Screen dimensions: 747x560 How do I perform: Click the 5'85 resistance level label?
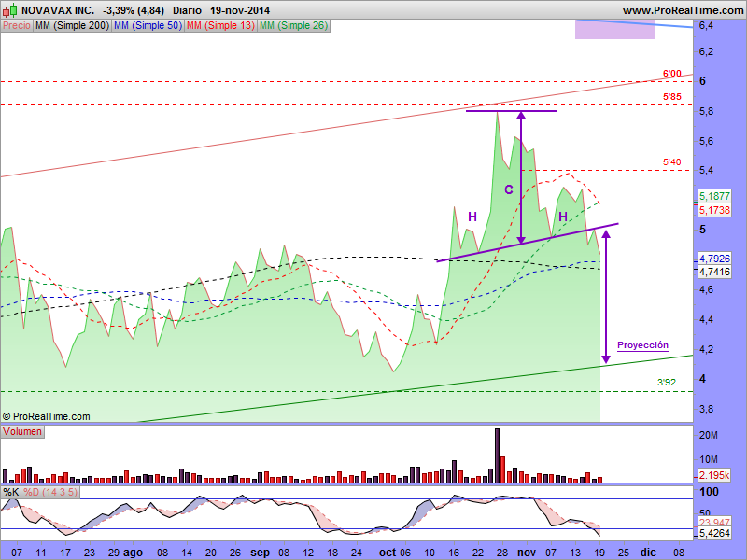point(671,97)
